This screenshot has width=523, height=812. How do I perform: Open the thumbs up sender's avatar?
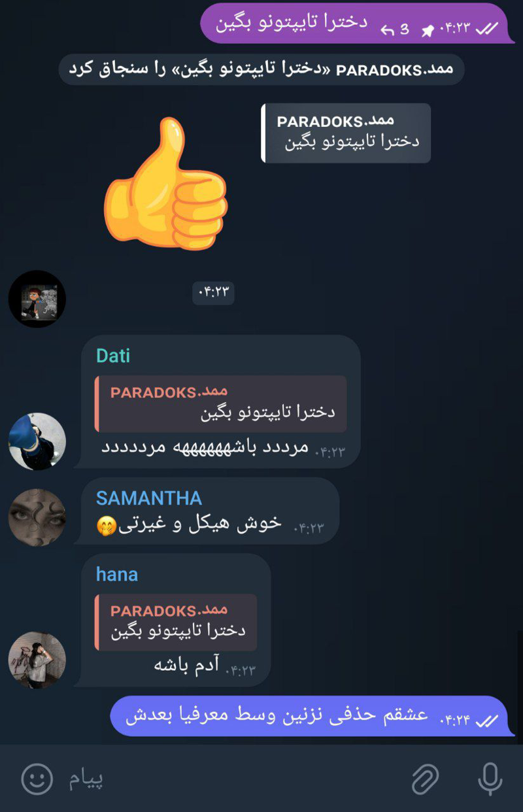pos(37,299)
